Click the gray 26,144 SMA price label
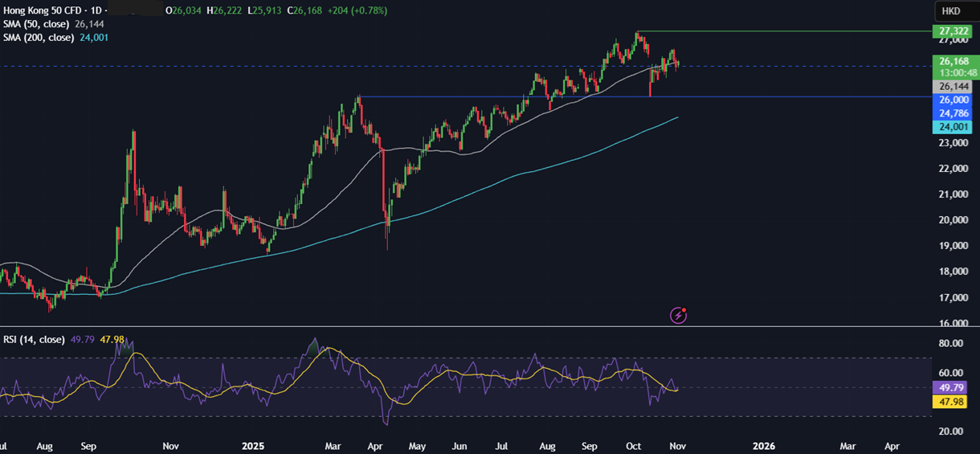980x454 pixels. (952, 86)
